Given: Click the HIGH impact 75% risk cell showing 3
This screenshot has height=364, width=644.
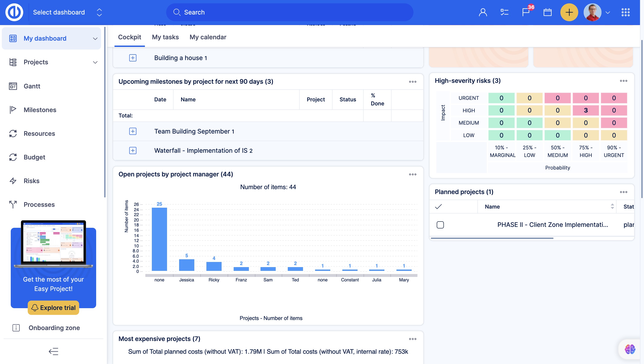Looking at the screenshot, I should tap(585, 110).
